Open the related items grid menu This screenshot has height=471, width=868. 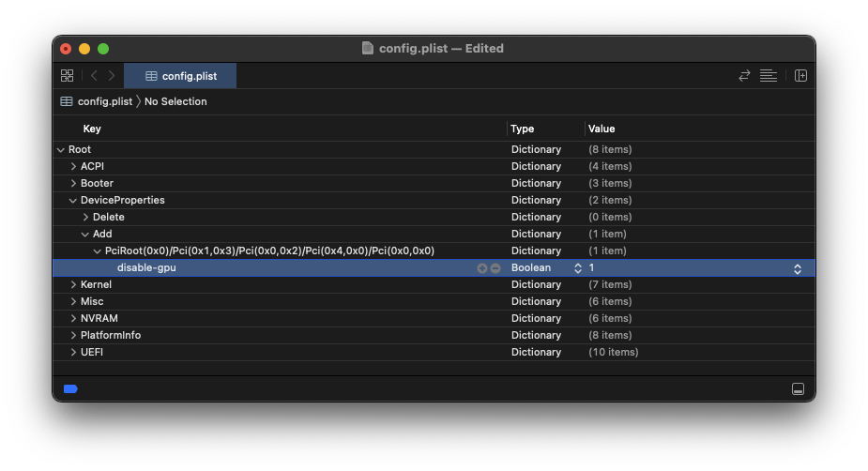click(67, 76)
